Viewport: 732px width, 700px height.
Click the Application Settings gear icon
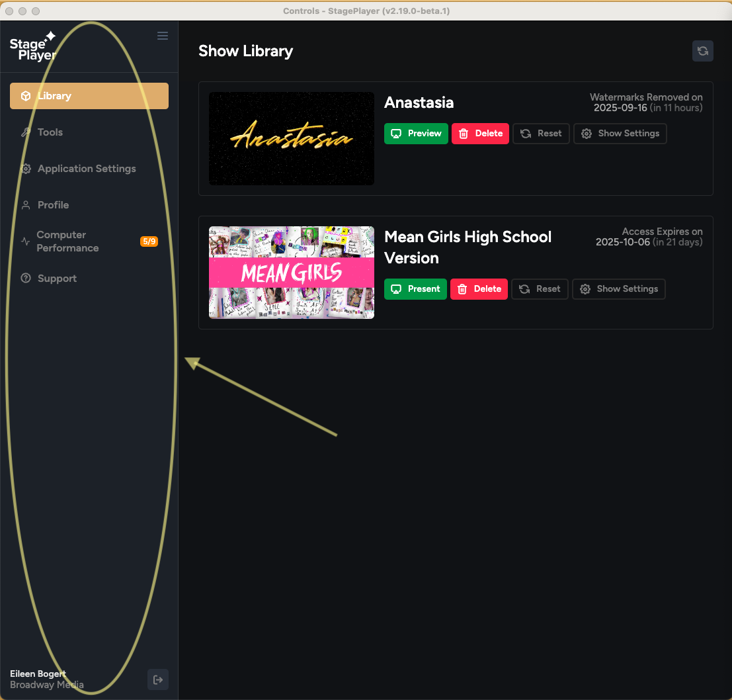tap(26, 169)
